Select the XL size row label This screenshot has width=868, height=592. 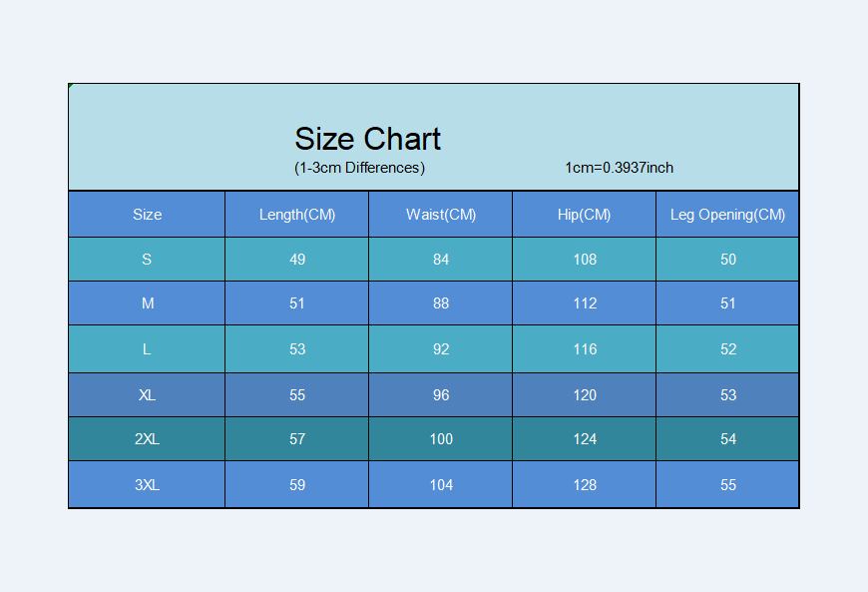tap(147, 395)
